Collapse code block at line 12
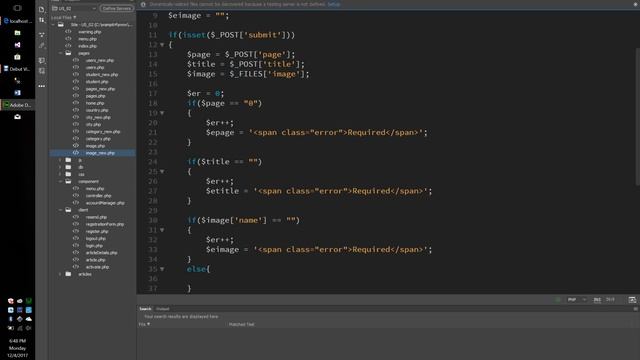Viewport: 640px width, 360px height. (162, 45)
